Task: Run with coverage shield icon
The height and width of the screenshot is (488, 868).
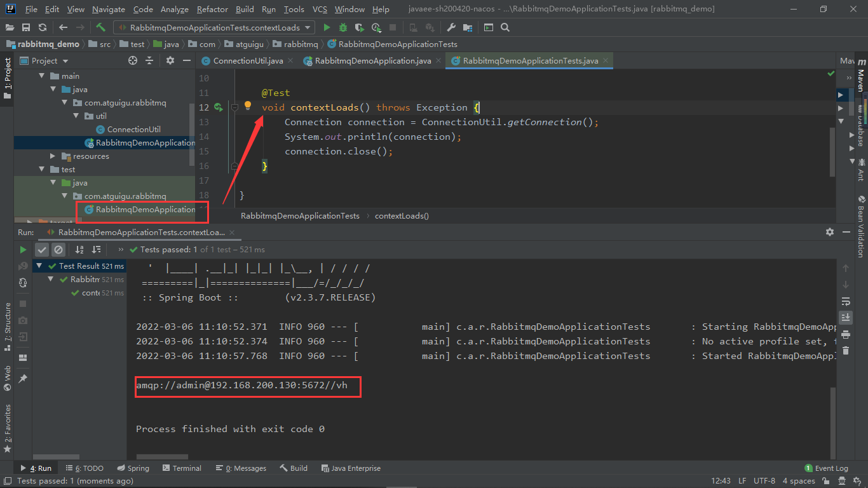Action: pyautogui.click(x=360, y=27)
